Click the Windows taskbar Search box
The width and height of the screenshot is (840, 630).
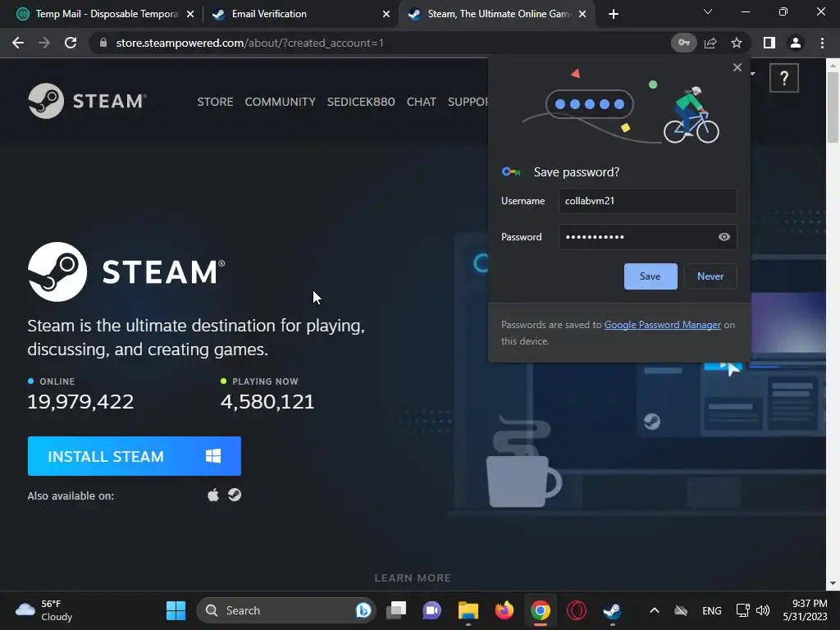point(286,610)
